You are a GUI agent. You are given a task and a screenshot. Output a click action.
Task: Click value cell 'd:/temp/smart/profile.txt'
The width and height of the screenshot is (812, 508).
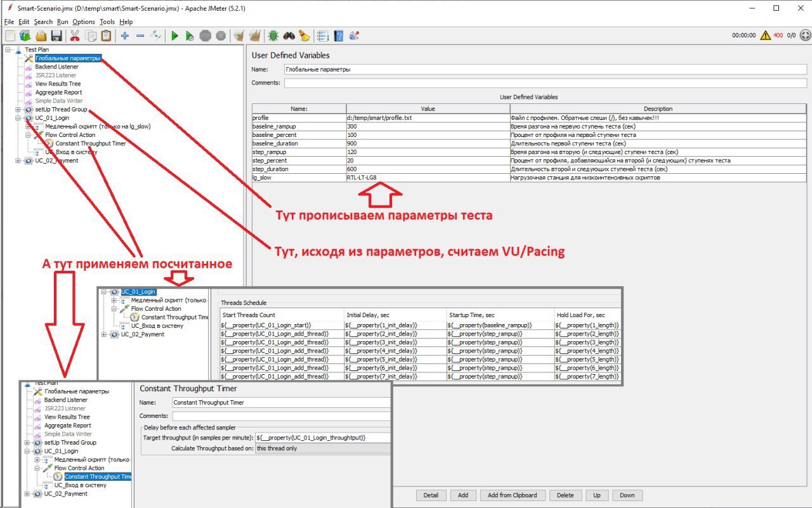[428, 118]
